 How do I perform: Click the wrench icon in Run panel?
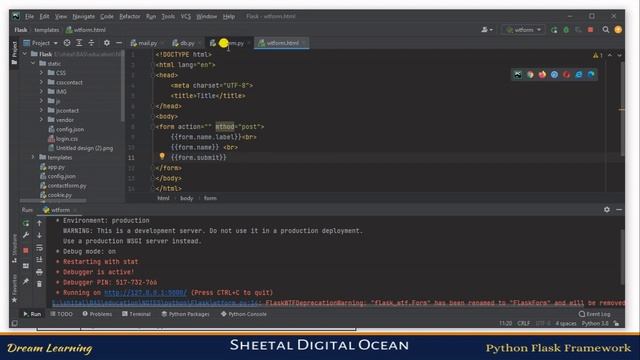tap(26, 236)
